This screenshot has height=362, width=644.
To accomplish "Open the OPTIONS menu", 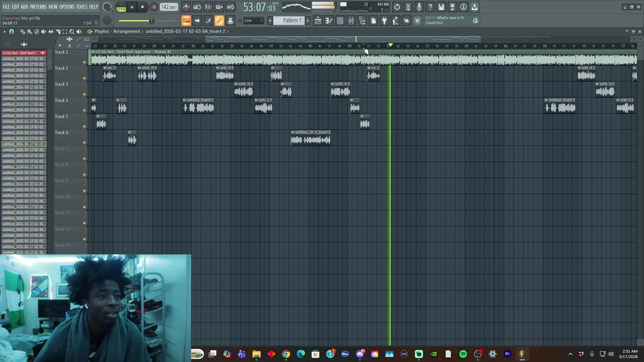I will [67, 7].
